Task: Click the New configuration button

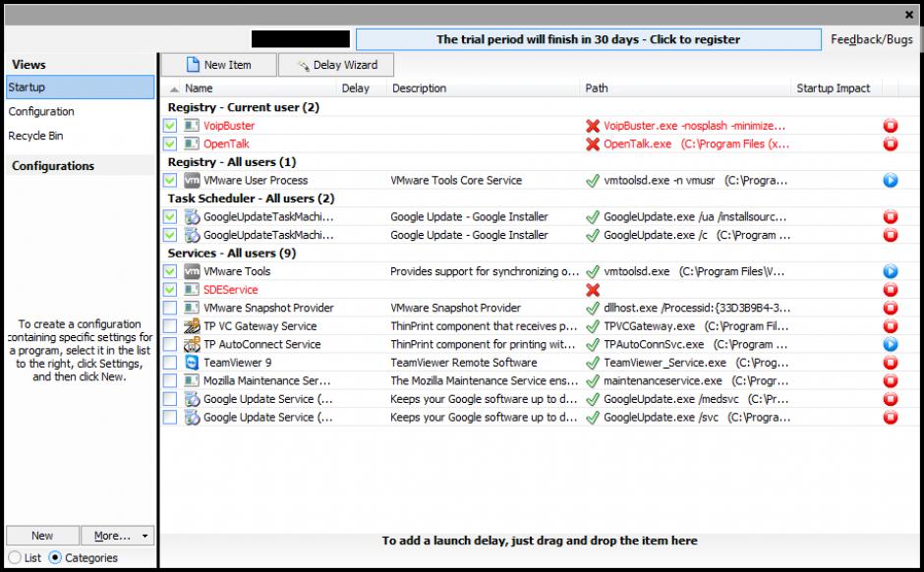Action: click(x=42, y=536)
